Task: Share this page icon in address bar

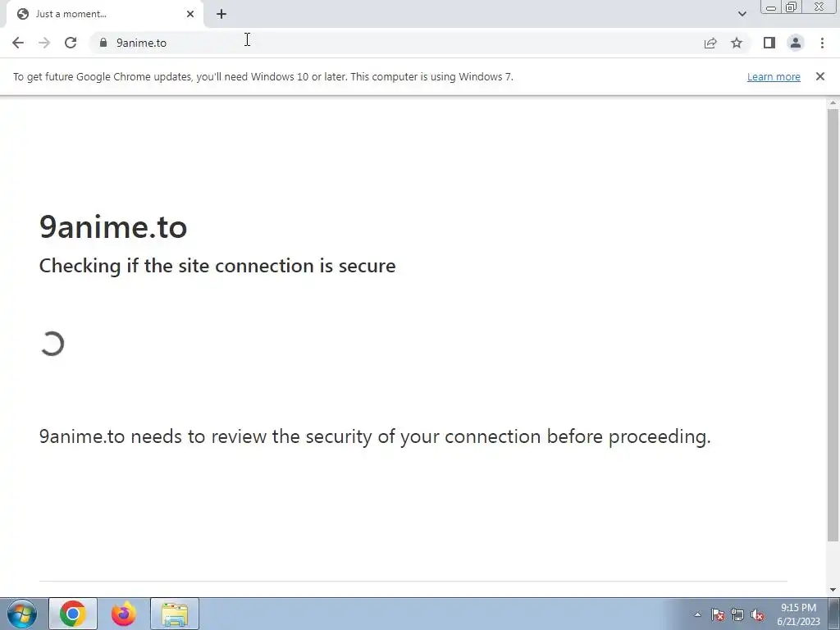Action: click(x=710, y=43)
